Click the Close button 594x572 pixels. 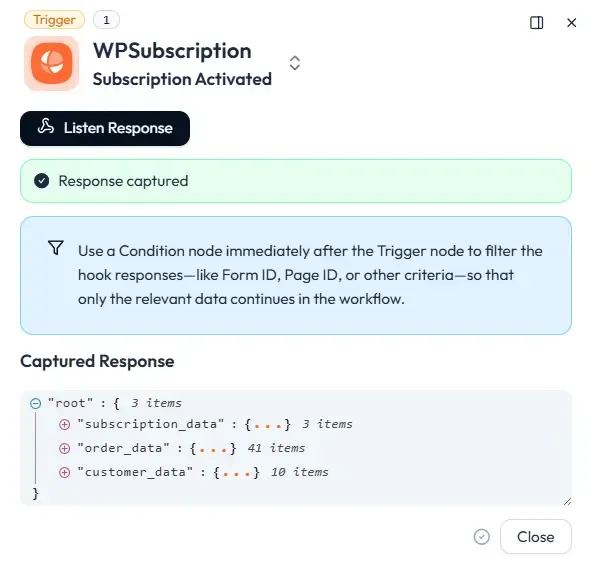pyautogui.click(x=535, y=536)
